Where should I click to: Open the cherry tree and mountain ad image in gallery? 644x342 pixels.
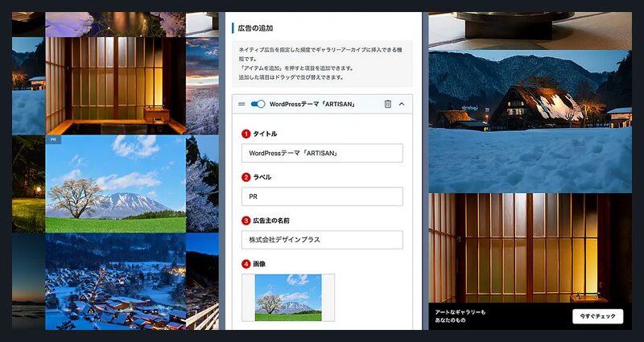tap(115, 183)
